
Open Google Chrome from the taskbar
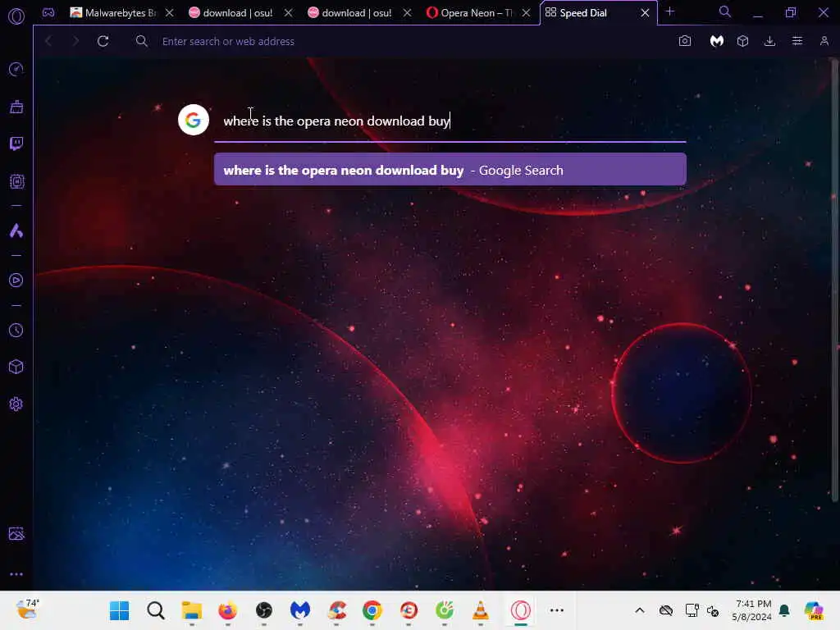[x=372, y=610]
